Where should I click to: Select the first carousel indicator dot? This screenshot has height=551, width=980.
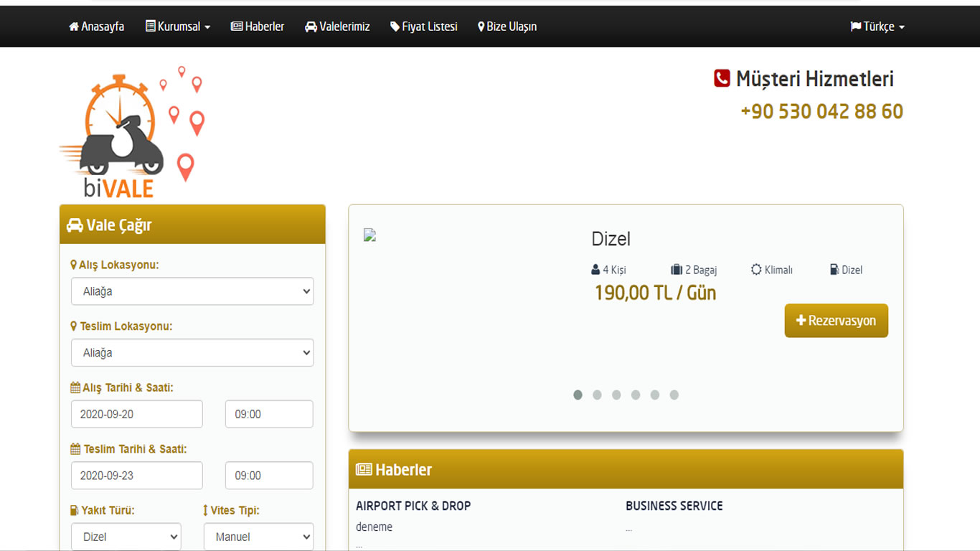(578, 395)
